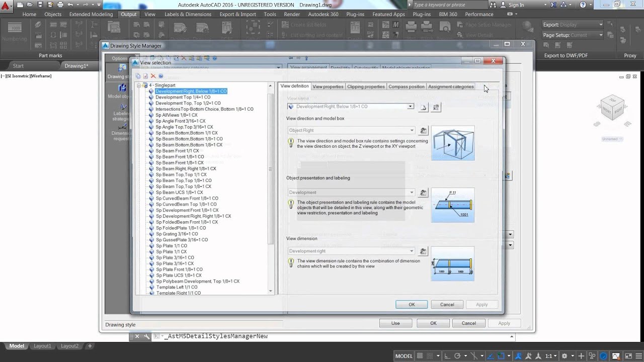
Task: Toggle ortho mode in status bar
Action: [448, 356]
